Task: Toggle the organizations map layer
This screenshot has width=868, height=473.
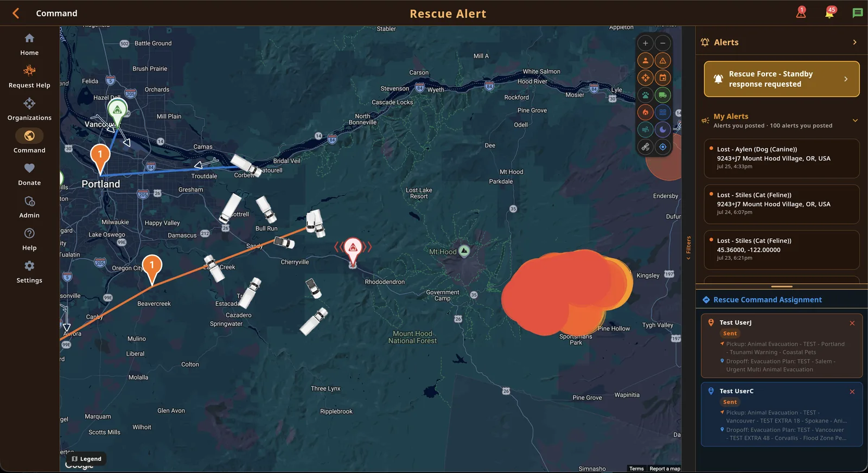Action: tap(645, 78)
